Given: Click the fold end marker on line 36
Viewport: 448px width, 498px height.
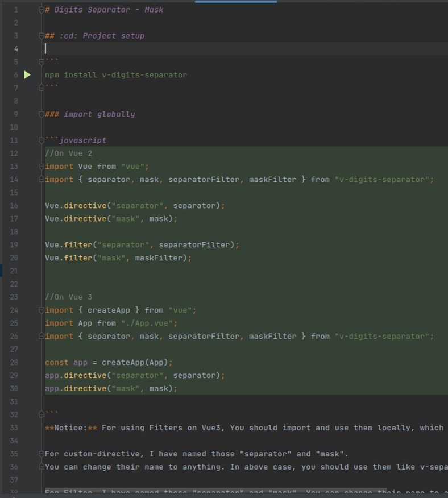Looking at the screenshot, I should click(x=42, y=467).
